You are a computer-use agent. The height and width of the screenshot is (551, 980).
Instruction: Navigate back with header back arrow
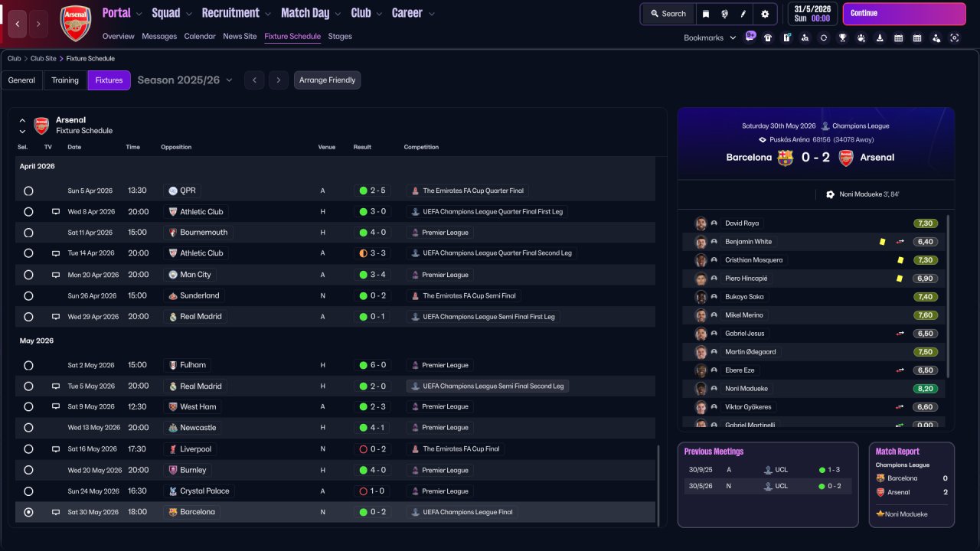coord(17,24)
